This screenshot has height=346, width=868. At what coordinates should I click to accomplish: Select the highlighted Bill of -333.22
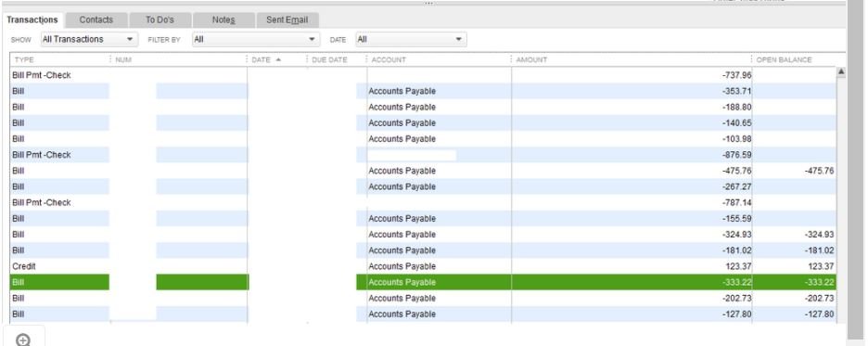click(x=423, y=282)
